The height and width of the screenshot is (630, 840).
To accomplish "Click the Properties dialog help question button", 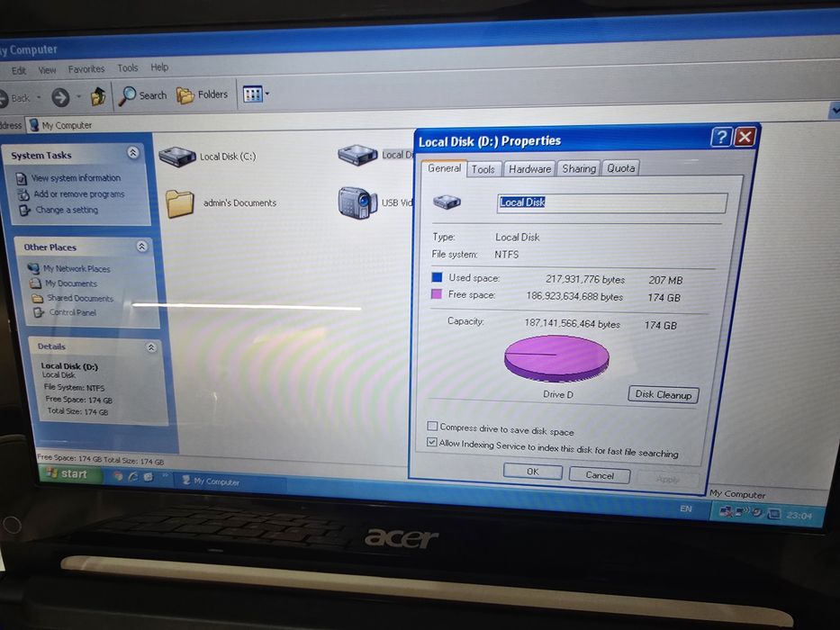I will click(x=721, y=138).
